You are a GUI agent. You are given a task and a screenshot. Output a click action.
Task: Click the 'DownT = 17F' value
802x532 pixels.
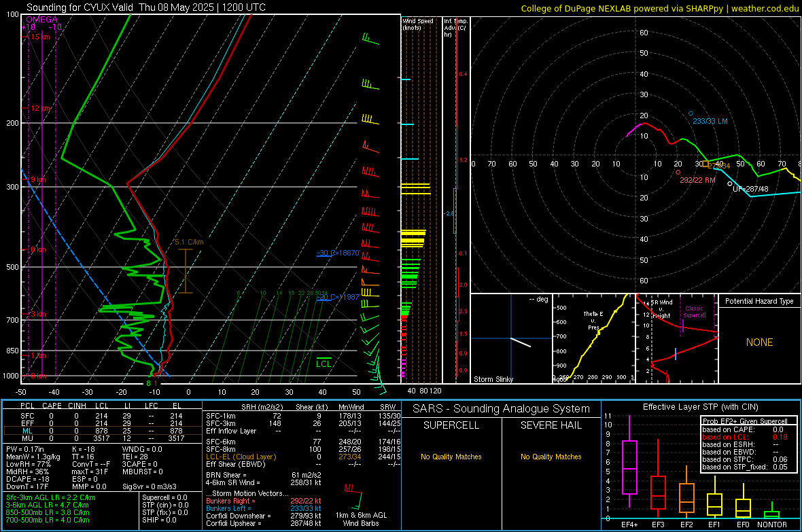(x=27, y=486)
